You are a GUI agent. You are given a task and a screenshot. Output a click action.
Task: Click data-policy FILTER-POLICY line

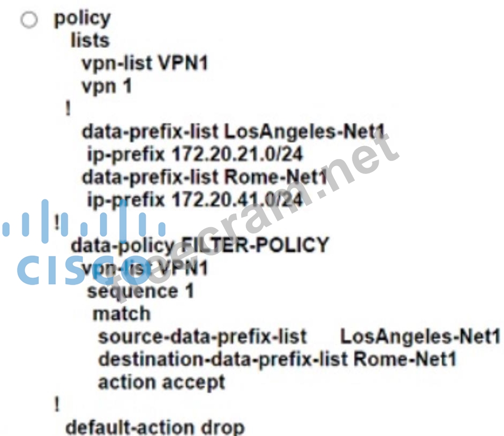point(200,245)
